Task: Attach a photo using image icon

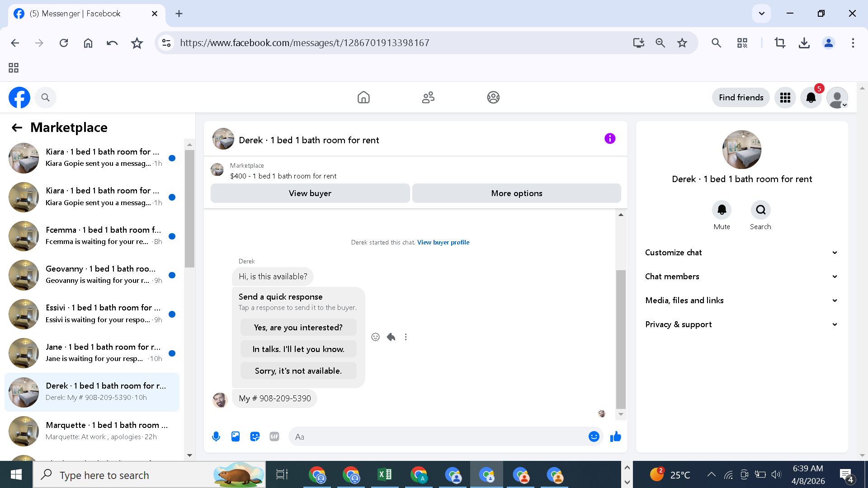Action: [x=236, y=436]
